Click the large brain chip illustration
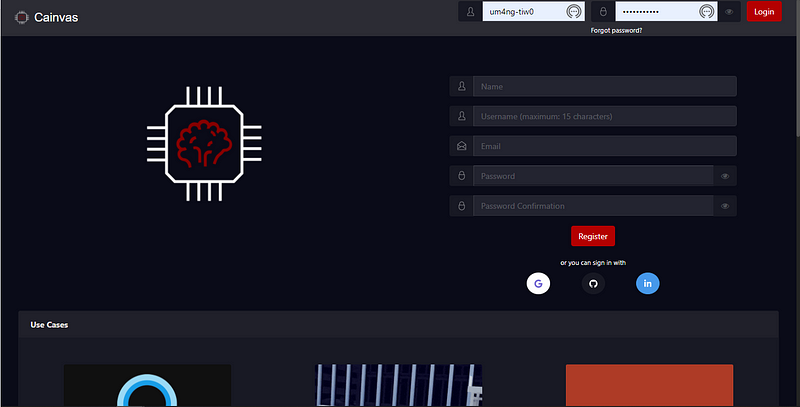Viewport: 800px width, 407px height. click(204, 143)
